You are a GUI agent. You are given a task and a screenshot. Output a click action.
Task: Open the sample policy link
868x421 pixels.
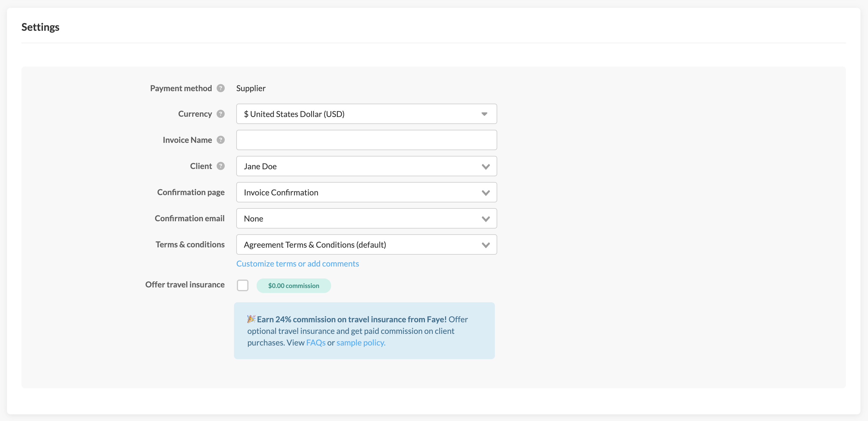tap(361, 342)
